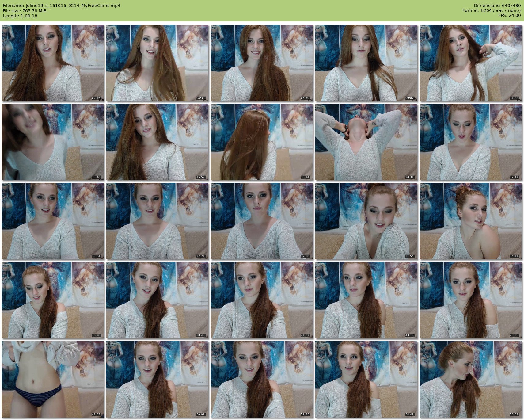Viewport: 524px width, 420px height.
Task: Open the 20:31 frame thumbnail
Action: point(366,142)
